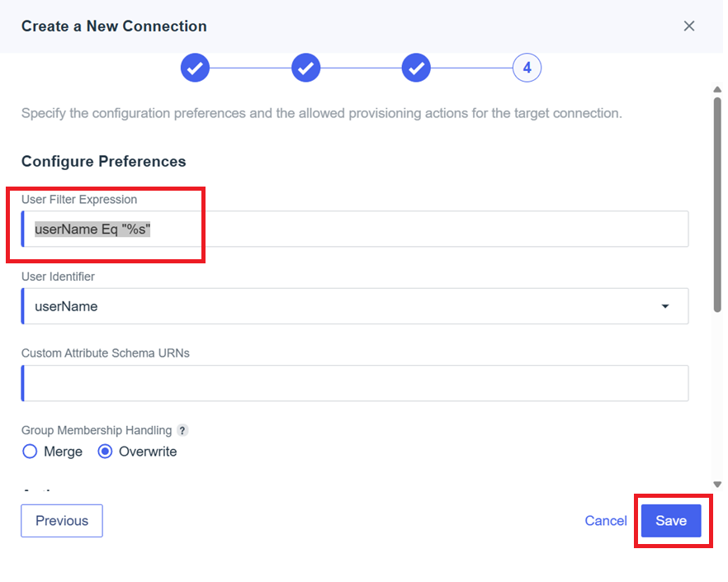Click the scrollbar down arrow
This screenshot has height=582, width=728.
click(x=716, y=485)
